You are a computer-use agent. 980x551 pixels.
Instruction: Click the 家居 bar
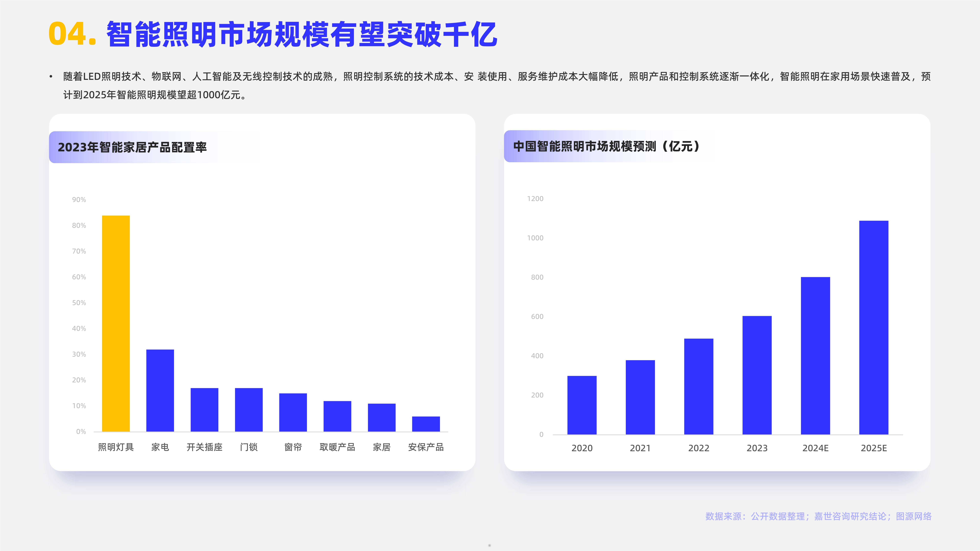[x=382, y=418]
